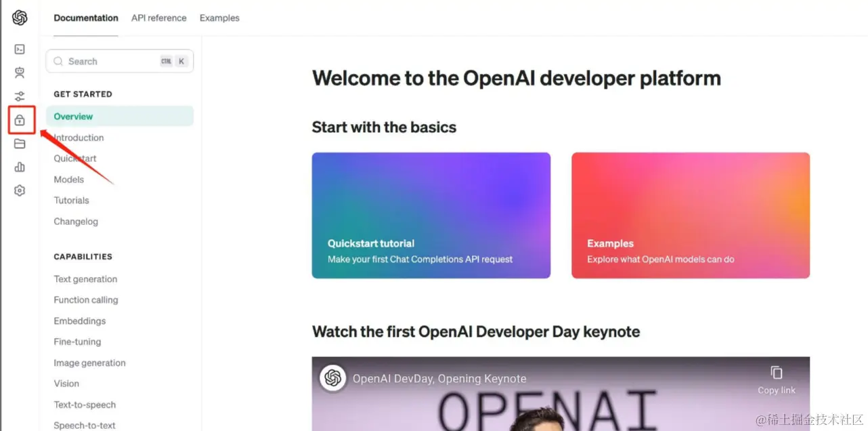Open the Embeddings page
The image size is (868, 431).
point(80,321)
